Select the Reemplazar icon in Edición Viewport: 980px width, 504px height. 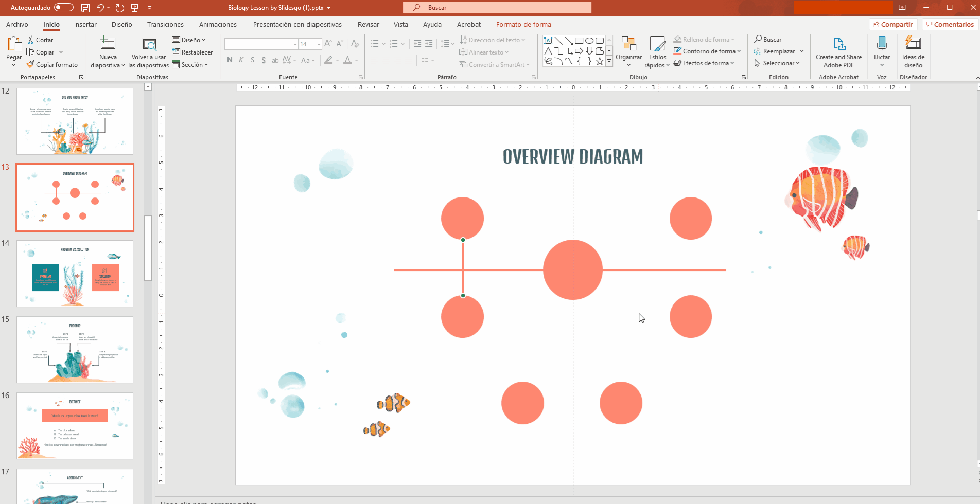[757, 51]
